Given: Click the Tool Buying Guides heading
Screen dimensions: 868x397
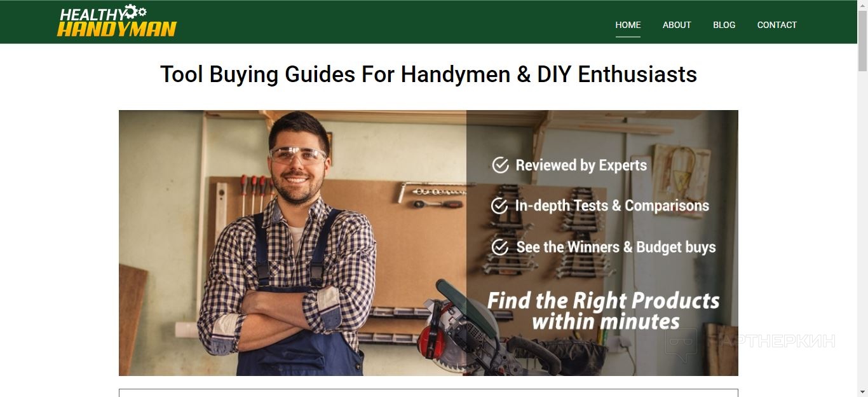Looking at the screenshot, I should click(x=428, y=74).
